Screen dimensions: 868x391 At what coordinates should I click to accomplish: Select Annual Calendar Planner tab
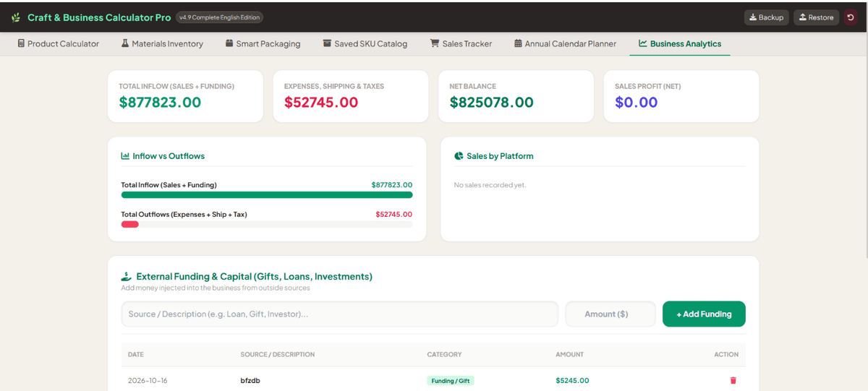(x=566, y=43)
